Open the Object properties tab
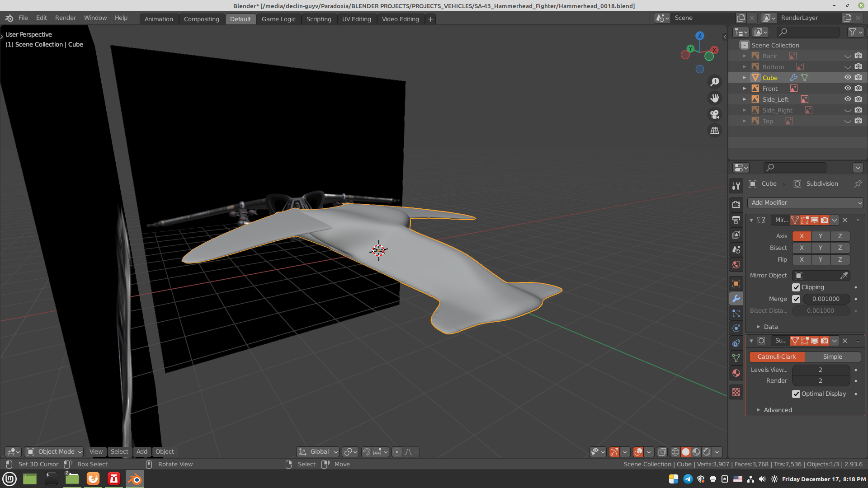The image size is (868, 488). pos(736,284)
